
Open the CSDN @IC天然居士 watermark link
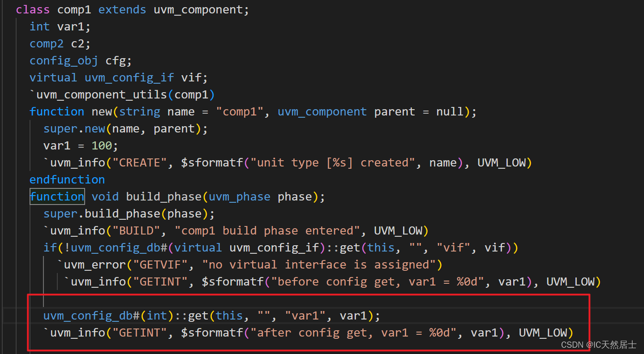[599, 345]
